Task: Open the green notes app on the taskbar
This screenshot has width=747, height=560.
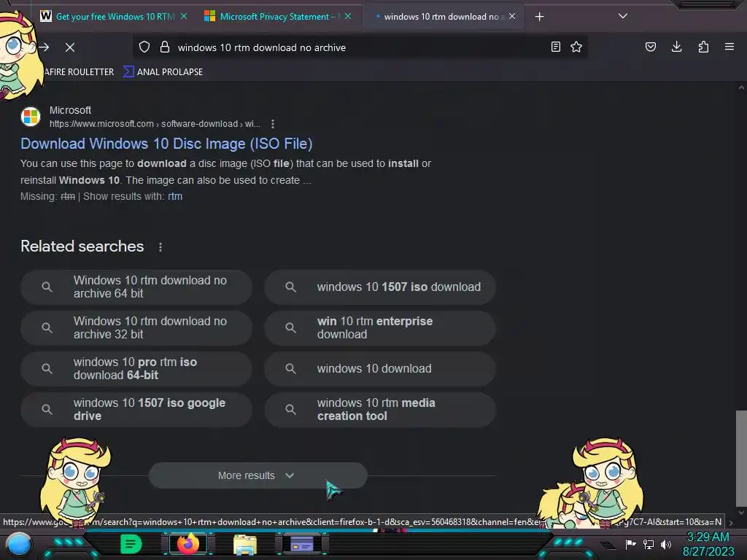Action: click(x=131, y=544)
